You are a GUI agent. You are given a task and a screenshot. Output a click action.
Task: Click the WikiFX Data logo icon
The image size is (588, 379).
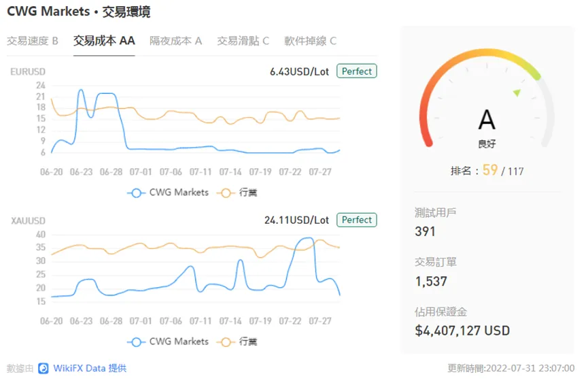43,368
